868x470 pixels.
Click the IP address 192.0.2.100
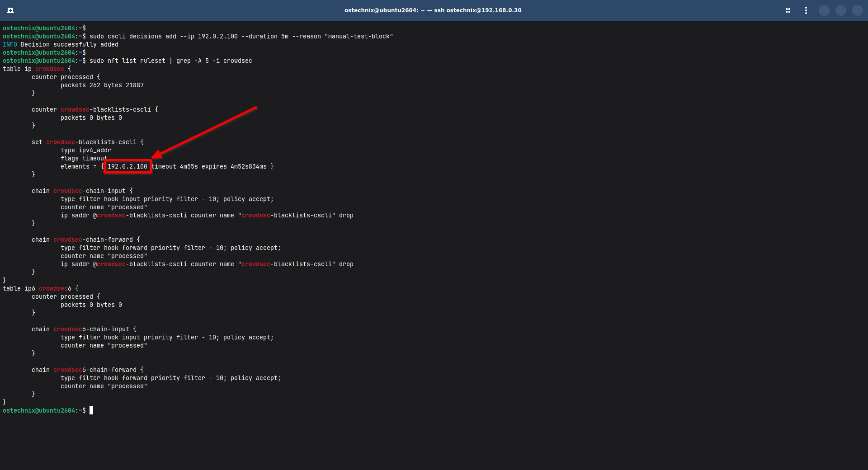(x=127, y=167)
